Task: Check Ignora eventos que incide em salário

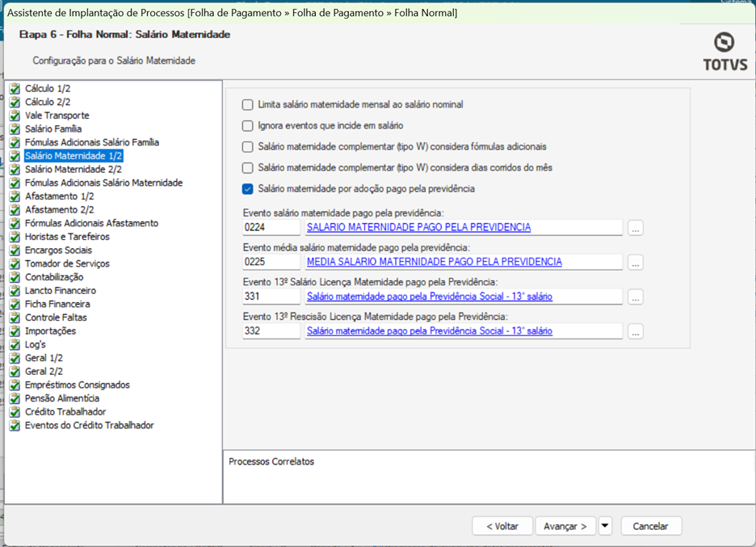Action: coord(248,126)
